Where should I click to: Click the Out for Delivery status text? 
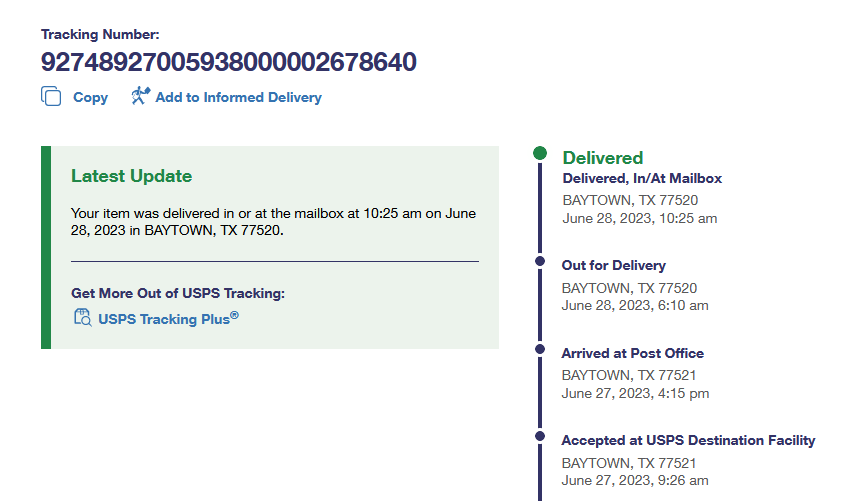613,266
